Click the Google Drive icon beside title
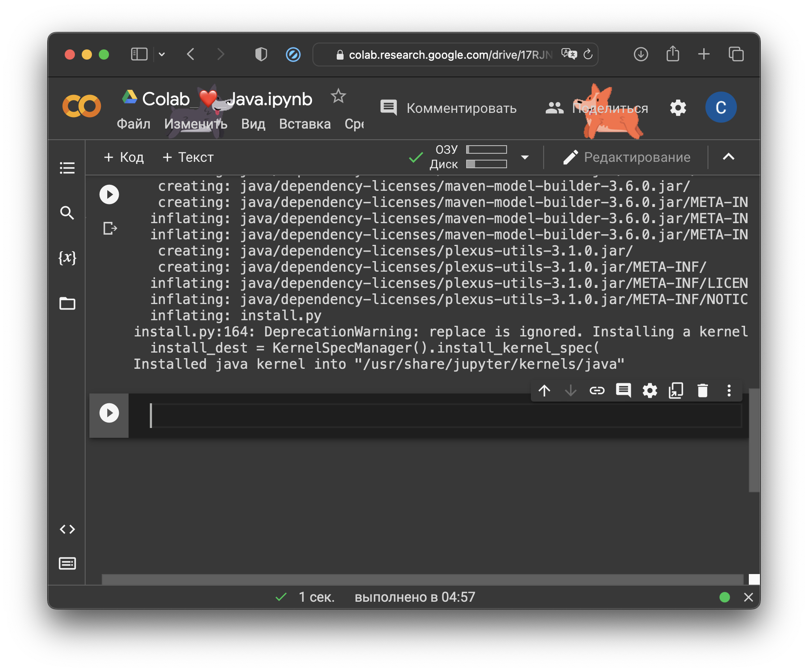808x672 pixels. [129, 97]
